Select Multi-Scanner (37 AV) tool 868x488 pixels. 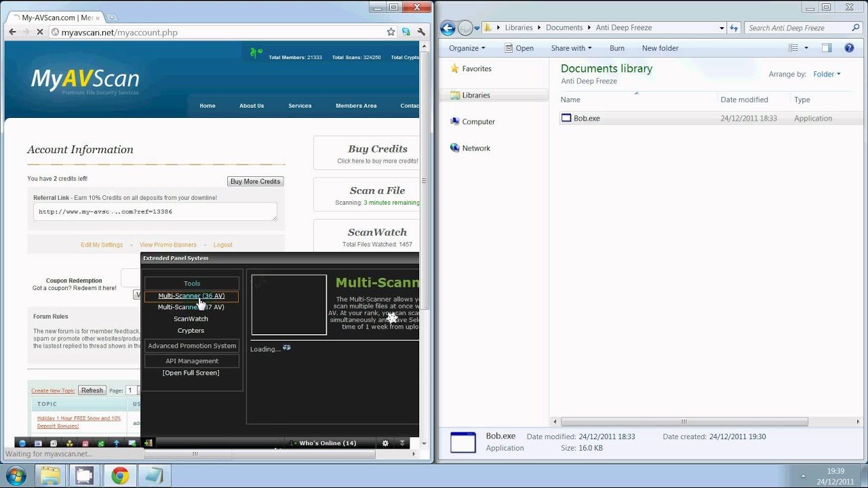pyautogui.click(x=191, y=307)
